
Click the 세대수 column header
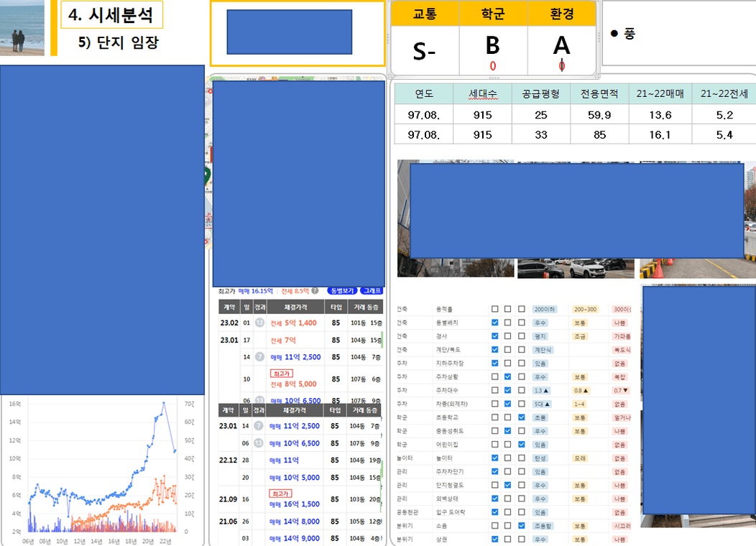click(x=483, y=94)
